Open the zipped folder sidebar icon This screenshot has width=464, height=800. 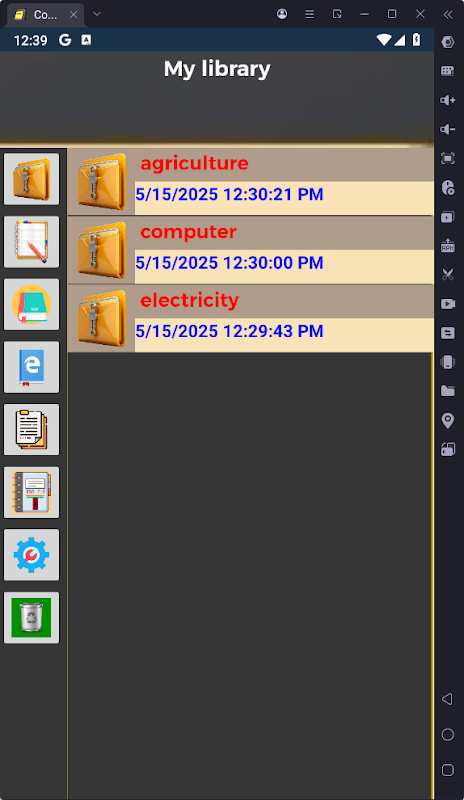click(x=32, y=179)
